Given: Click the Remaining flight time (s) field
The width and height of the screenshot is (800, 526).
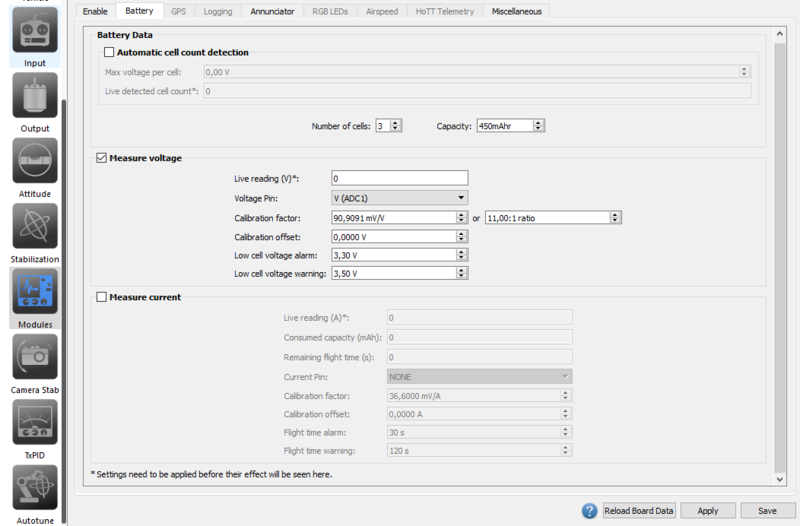Looking at the screenshot, I should click(480, 357).
